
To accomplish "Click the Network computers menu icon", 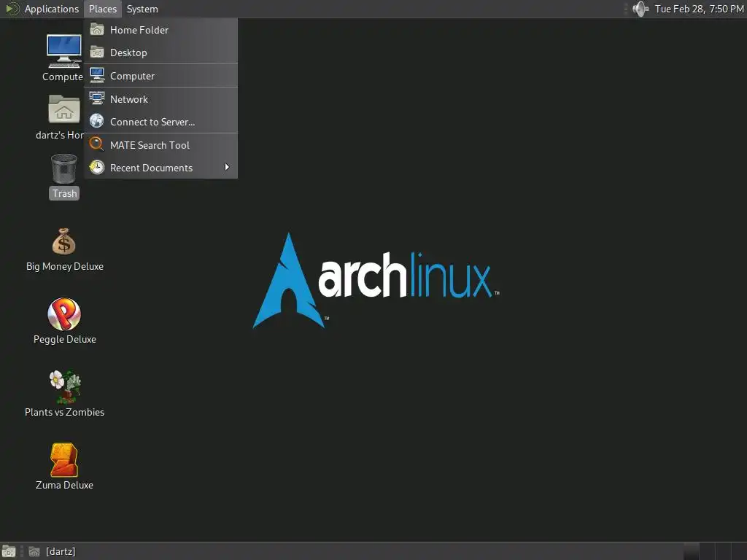I will [97, 98].
